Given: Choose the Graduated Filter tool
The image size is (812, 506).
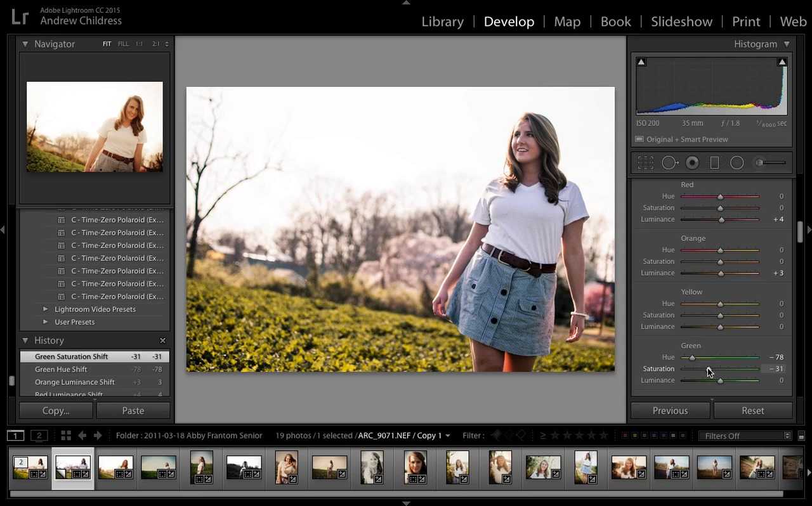Looking at the screenshot, I should click(x=714, y=163).
